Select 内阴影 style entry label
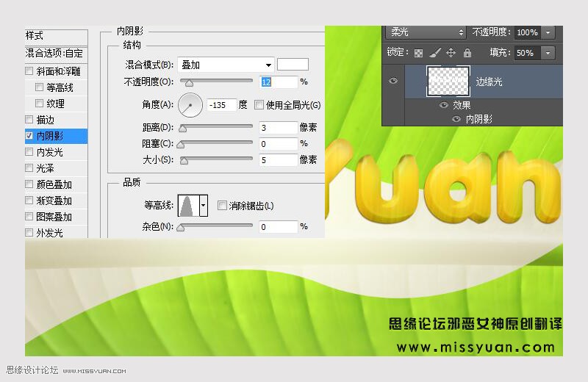588x382 pixels. tap(50, 136)
